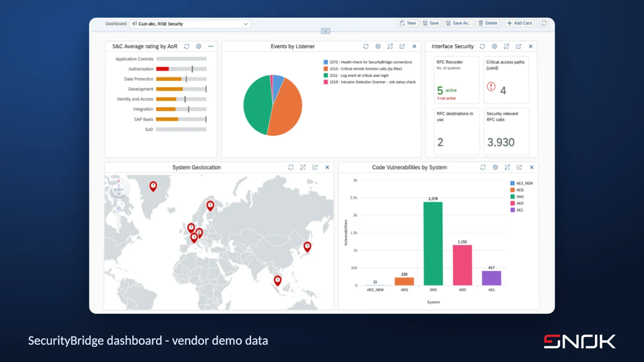Refresh the System Geolocation card
The width and height of the screenshot is (644, 362).
pos(291,167)
